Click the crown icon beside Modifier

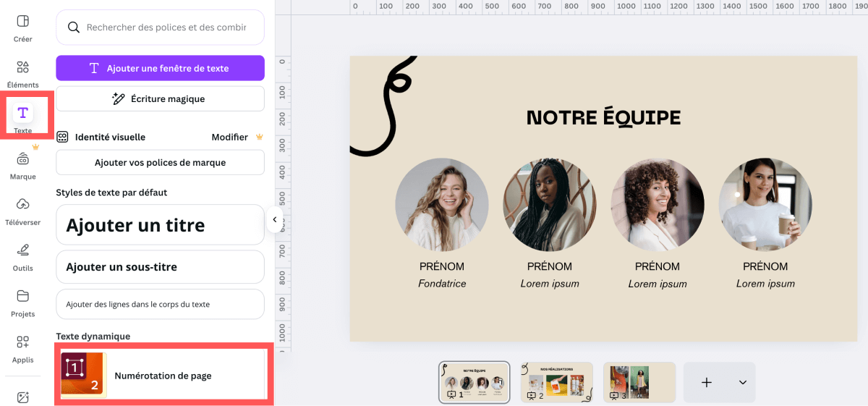click(x=259, y=137)
